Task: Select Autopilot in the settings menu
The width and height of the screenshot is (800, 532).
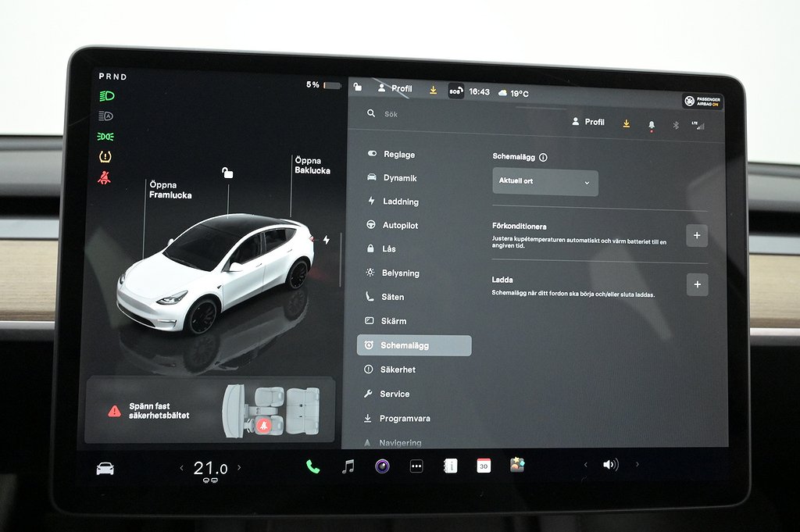Action: coord(400,225)
